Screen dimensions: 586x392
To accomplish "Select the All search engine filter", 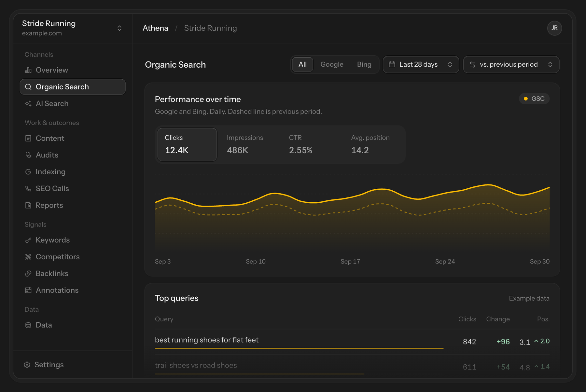I will click(302, 64).
